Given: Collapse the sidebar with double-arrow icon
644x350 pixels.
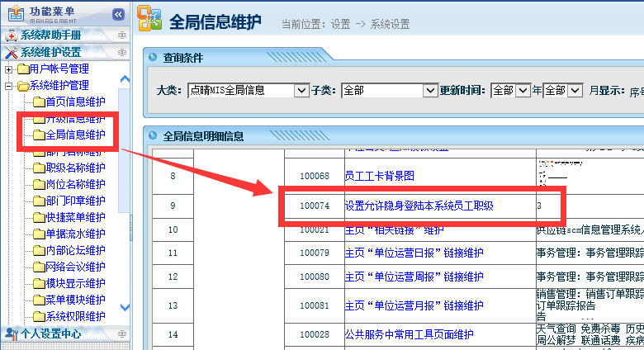Looking at the screenshot, I should coord(117,14).
